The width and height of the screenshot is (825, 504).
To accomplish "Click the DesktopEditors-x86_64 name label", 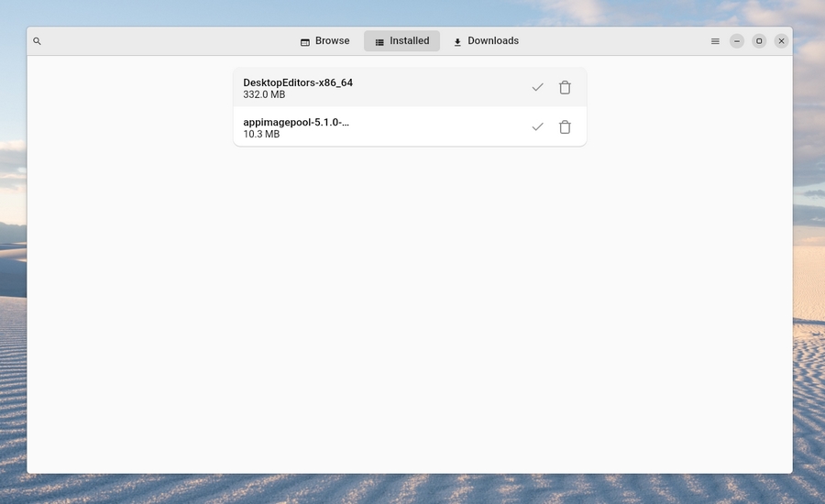I will coord(298,82).
